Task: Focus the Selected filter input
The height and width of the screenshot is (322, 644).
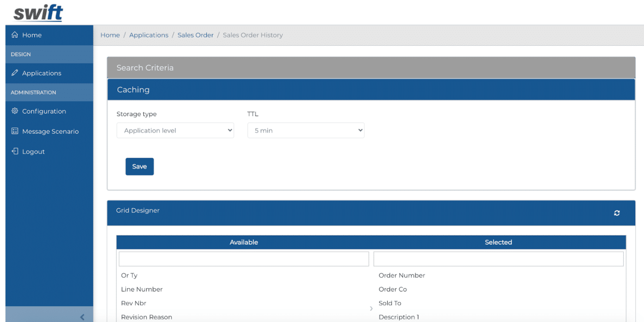Action: pos(498,259)
